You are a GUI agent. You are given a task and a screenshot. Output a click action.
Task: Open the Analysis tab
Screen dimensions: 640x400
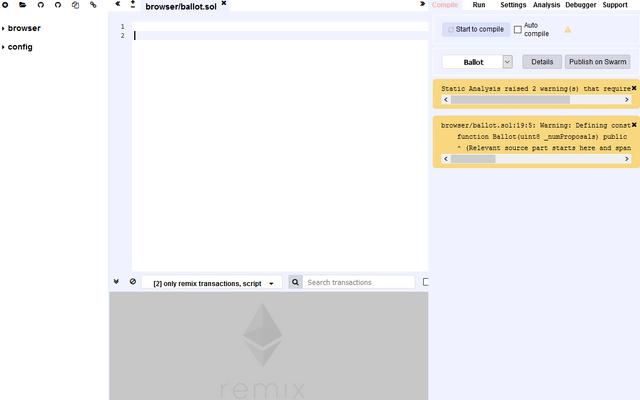pos(547,5)
